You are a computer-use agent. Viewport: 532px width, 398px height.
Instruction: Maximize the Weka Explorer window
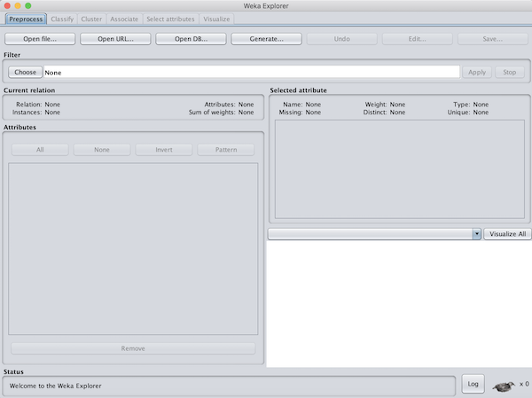[28, 5]
